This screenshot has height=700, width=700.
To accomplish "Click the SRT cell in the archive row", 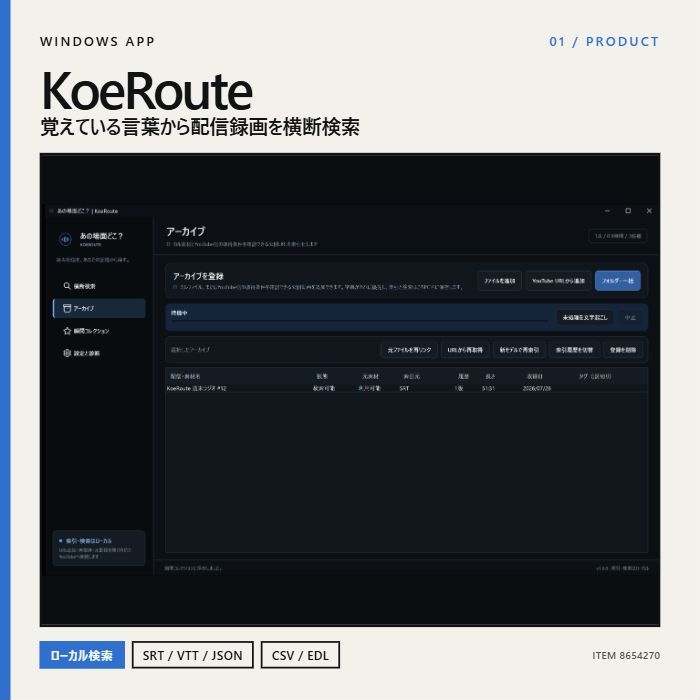I will [404, 388].
